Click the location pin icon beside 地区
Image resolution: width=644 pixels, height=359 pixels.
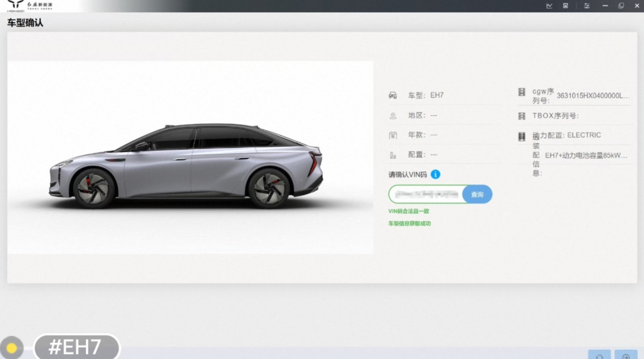tap(393, 116)
